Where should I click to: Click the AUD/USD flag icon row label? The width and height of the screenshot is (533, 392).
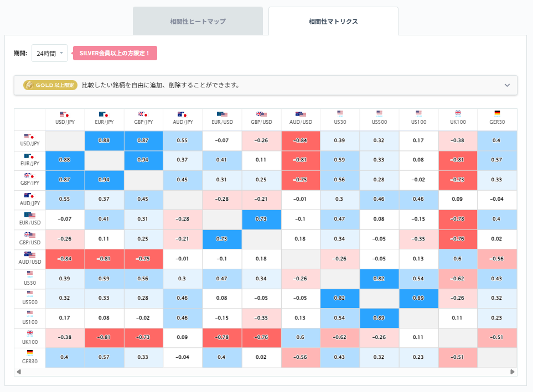[x=29, y=254]
